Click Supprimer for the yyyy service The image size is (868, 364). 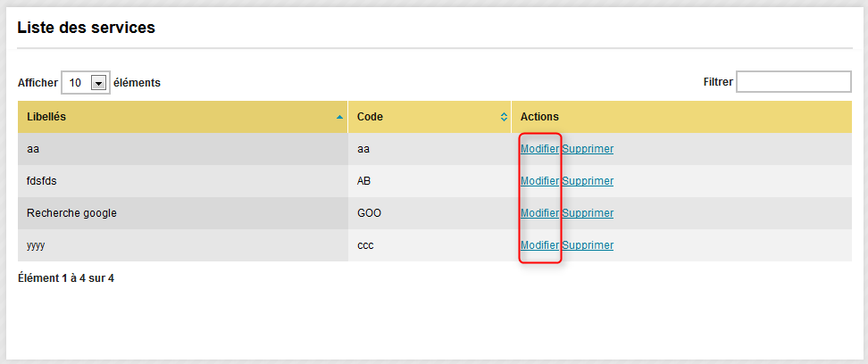pyautogui.click(x=588, y=245)
